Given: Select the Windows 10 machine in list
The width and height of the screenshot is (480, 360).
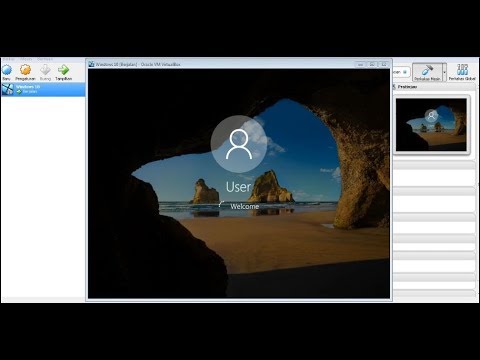Looking at the screenshot, I should pos(43,89).
